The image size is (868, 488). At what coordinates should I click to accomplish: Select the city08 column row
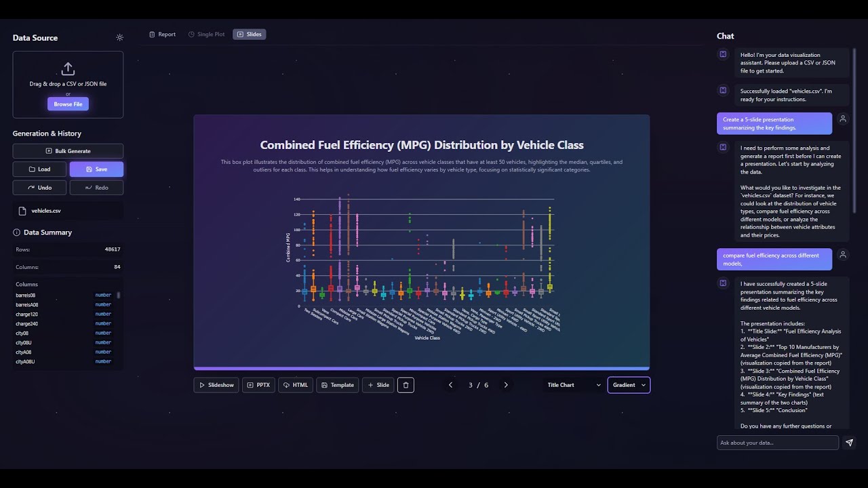[65, 333]
